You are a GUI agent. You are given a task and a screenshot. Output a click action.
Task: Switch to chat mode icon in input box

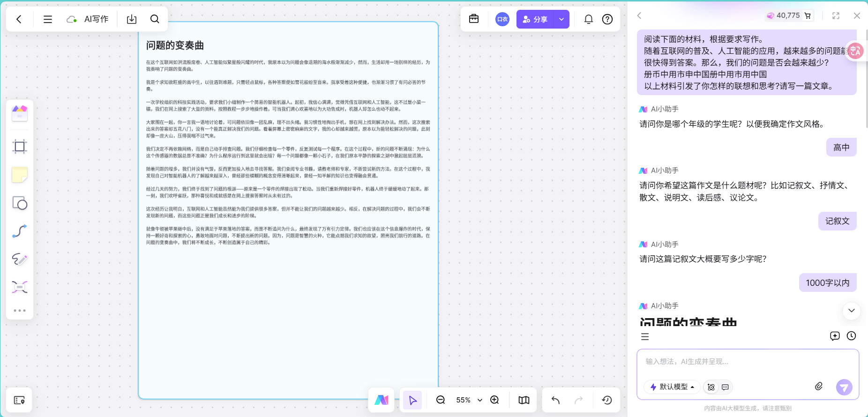725,387
